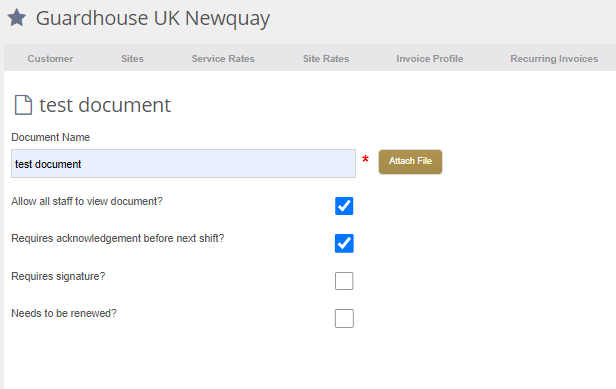Go to the Site Rates tab
The height and width of the screenshot is (389, 616).
point(326,59)
